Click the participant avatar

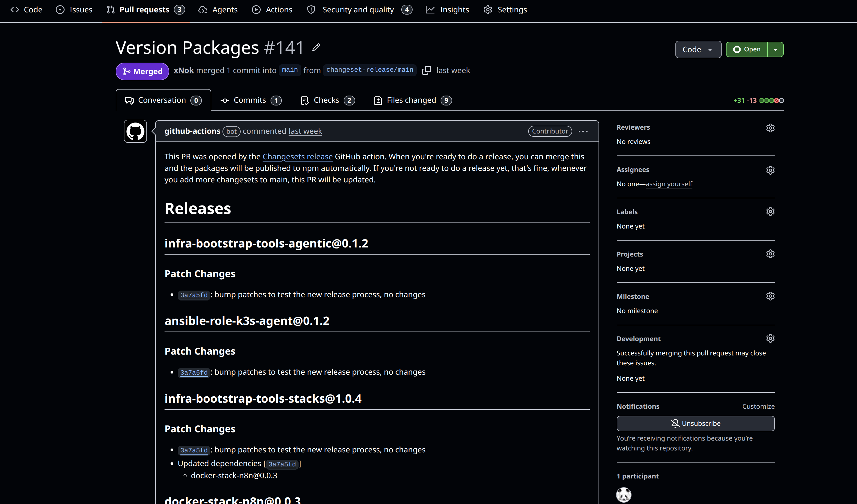(x=624, y=494)
